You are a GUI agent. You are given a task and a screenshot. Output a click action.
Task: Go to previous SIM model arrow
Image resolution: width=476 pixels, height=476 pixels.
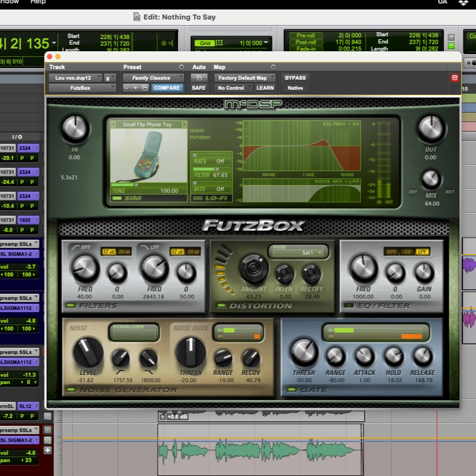(x=113, y=124)
